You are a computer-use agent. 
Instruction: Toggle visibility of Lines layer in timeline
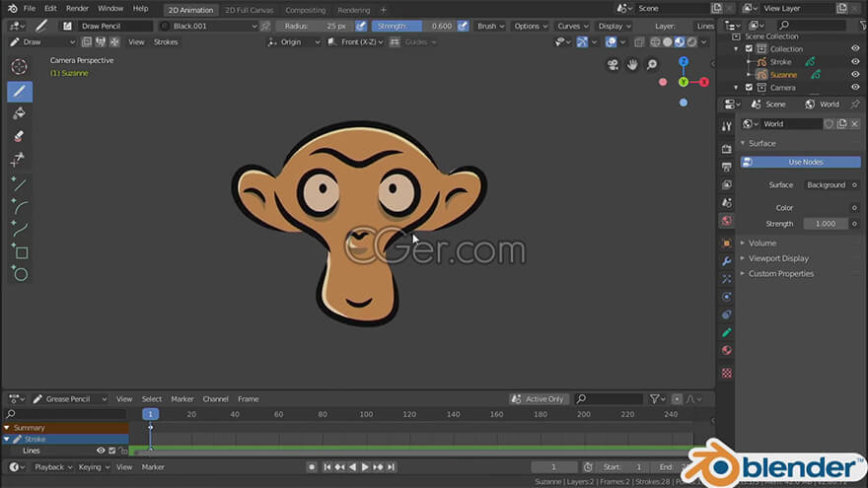pos(101,451)
